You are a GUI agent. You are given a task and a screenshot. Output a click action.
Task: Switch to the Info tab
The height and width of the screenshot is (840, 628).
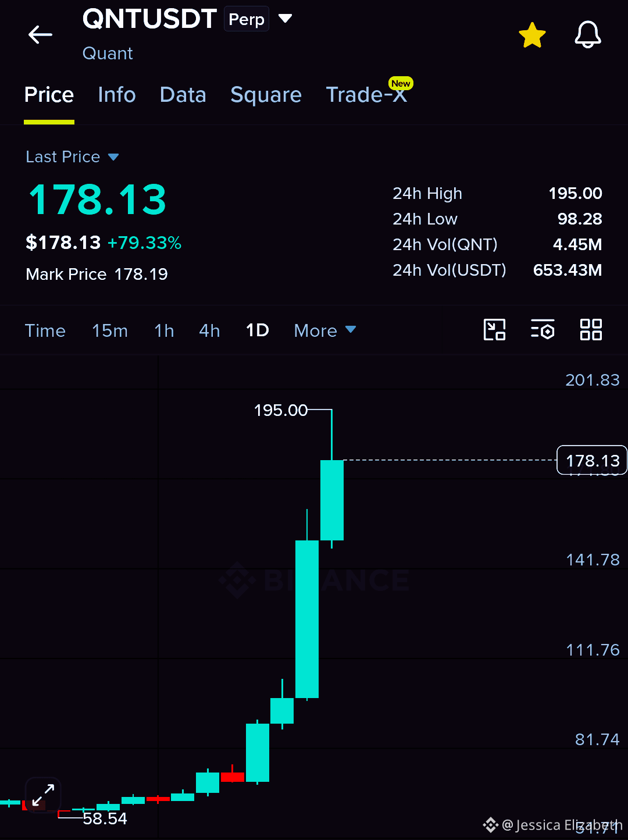point(117,95)
